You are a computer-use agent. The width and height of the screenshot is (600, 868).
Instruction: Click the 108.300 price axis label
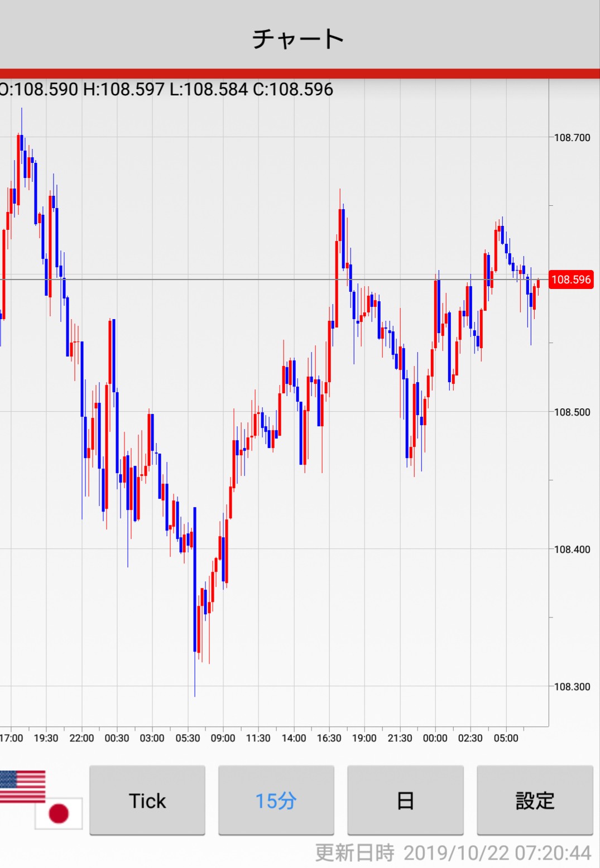pos(572,687)
